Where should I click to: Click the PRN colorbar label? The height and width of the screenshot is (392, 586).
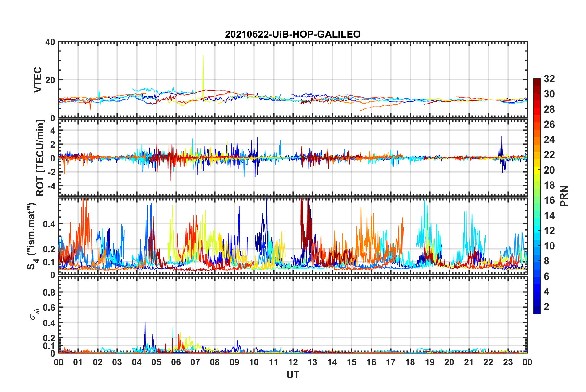564,196
